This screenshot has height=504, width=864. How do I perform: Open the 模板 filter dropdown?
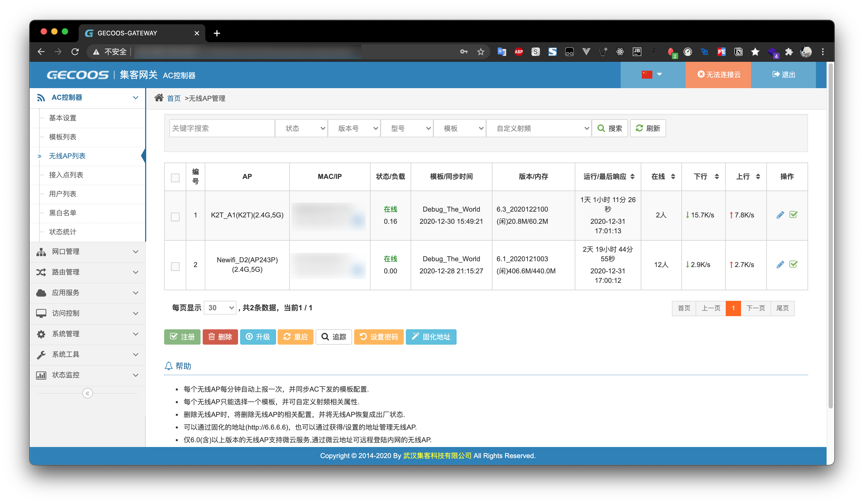click(460, 128)
